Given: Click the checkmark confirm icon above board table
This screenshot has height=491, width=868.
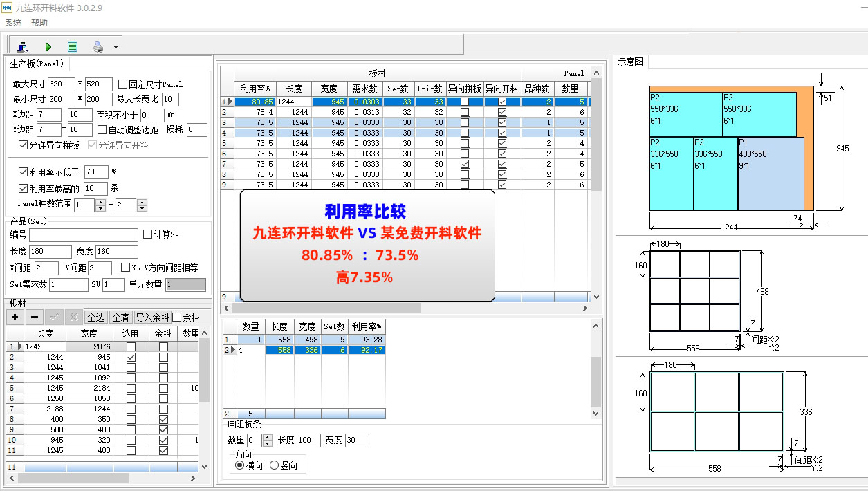Looking at the screenshot, I should [54, 317].
